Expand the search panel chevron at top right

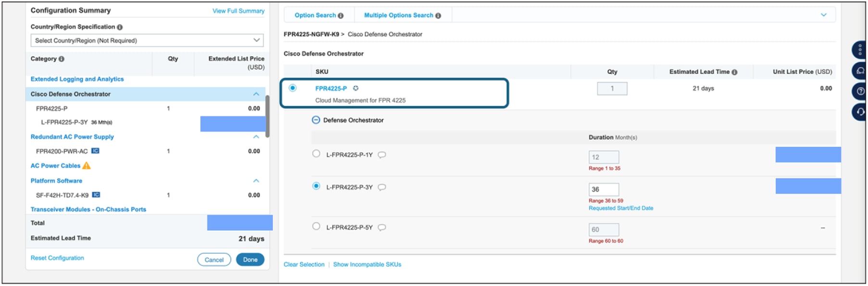(824, 15)
